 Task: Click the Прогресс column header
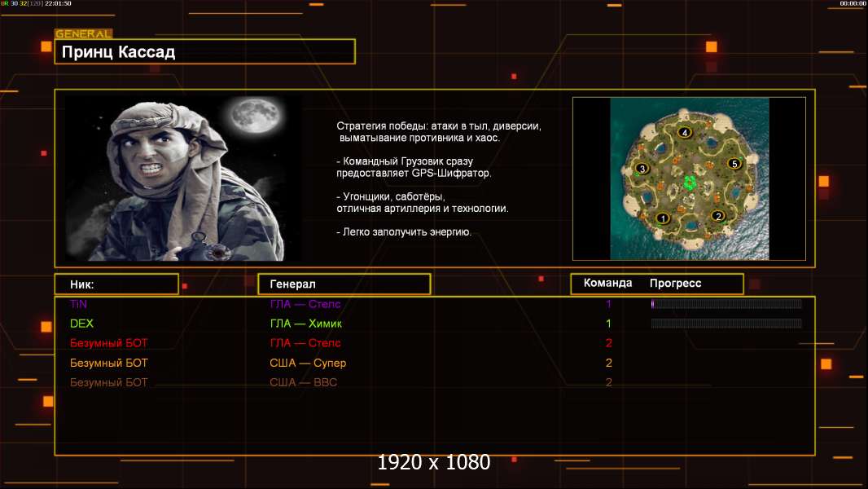pos(675,284)
